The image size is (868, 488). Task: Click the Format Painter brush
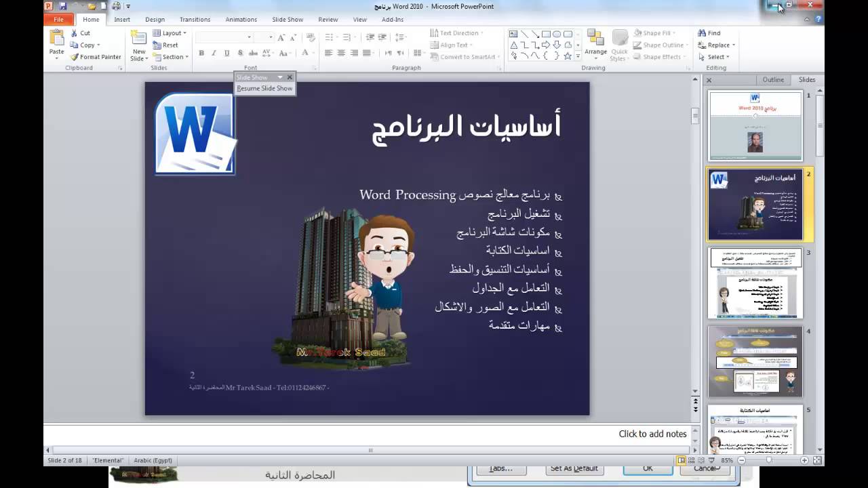click(x=75, y=57)
